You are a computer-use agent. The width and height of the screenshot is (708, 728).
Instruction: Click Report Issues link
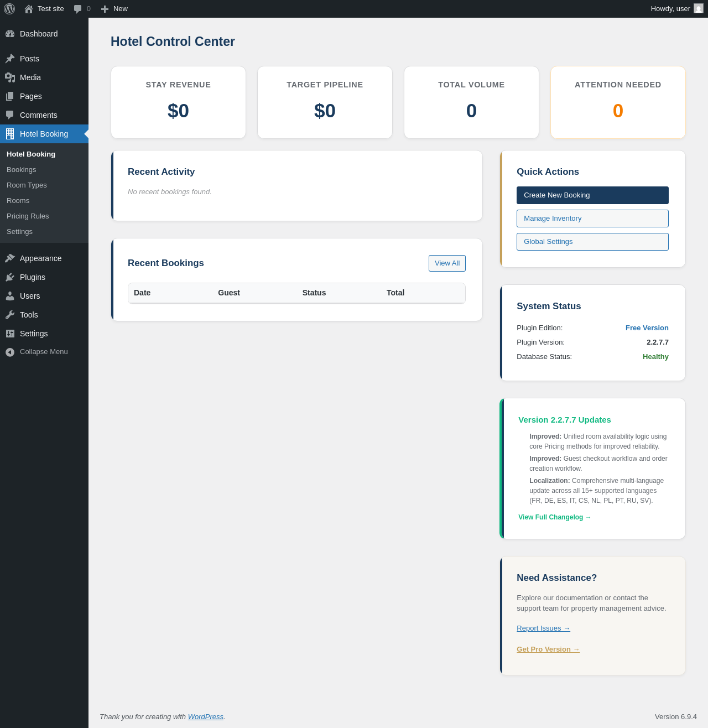tap(543, 628)
